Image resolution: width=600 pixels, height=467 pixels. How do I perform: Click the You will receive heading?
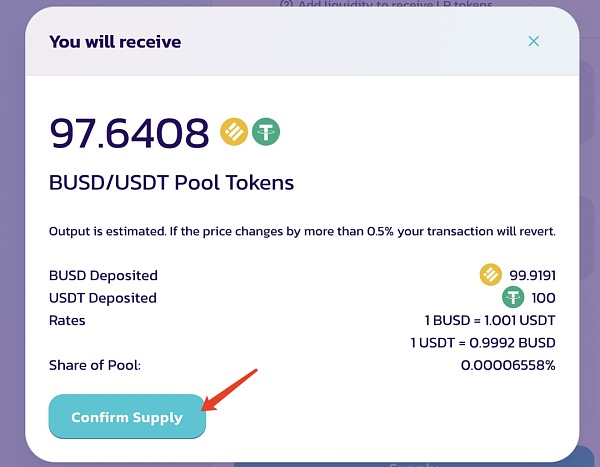tap(115, 41)
